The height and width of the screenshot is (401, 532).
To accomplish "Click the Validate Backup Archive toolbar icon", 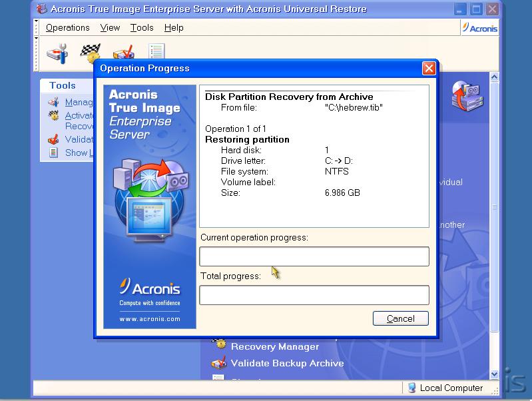I will point(123,53).
